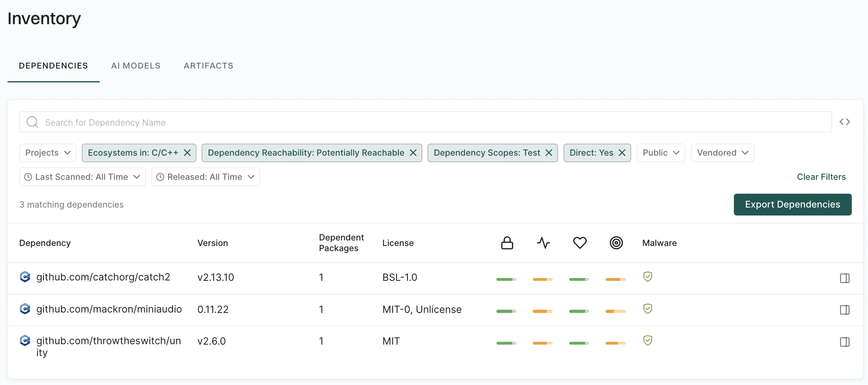Switch to the Artifacts tab

coord(208,65)
